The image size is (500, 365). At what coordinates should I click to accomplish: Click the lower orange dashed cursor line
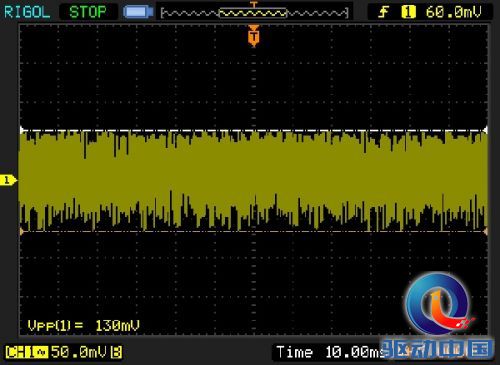254,231
